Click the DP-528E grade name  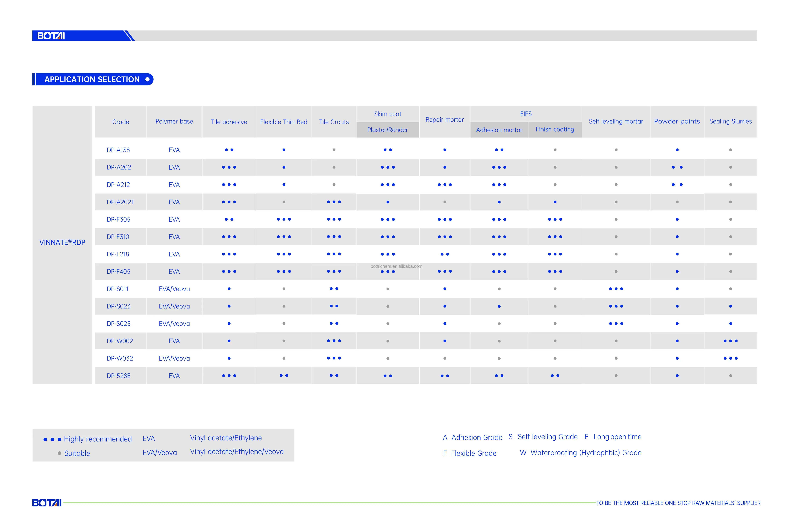[118, 376]
